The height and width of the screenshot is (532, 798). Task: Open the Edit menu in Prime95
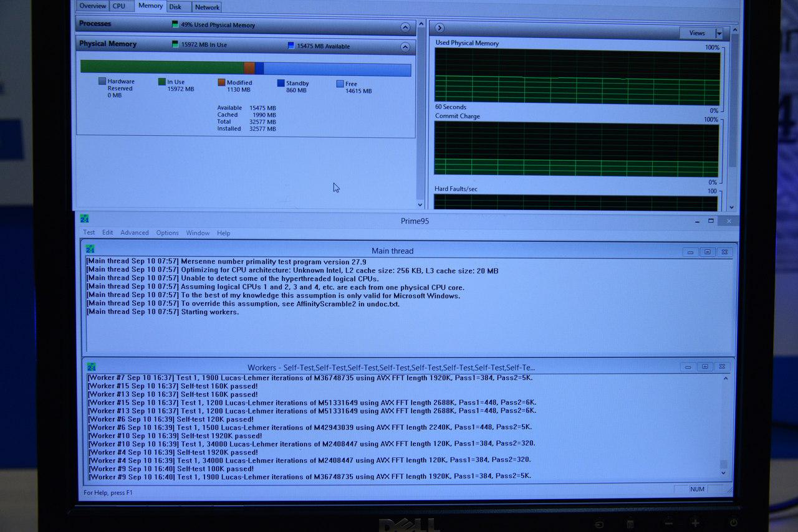point(108,232)
